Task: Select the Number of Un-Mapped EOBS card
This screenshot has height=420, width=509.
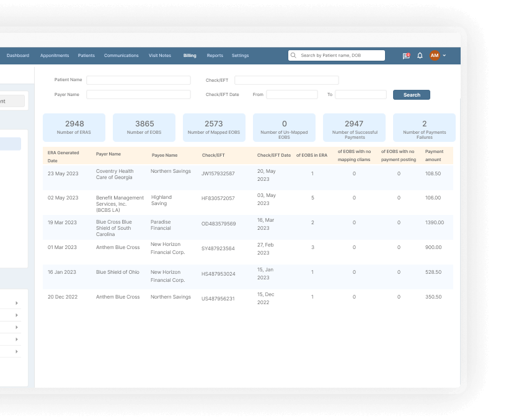Action: pos(284,128)
